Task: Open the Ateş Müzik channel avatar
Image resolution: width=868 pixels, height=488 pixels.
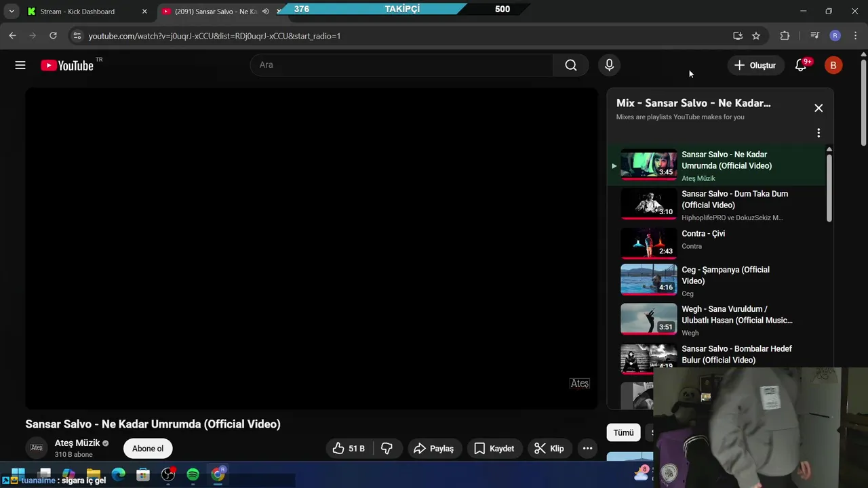Action: click(x=37, y=448)
